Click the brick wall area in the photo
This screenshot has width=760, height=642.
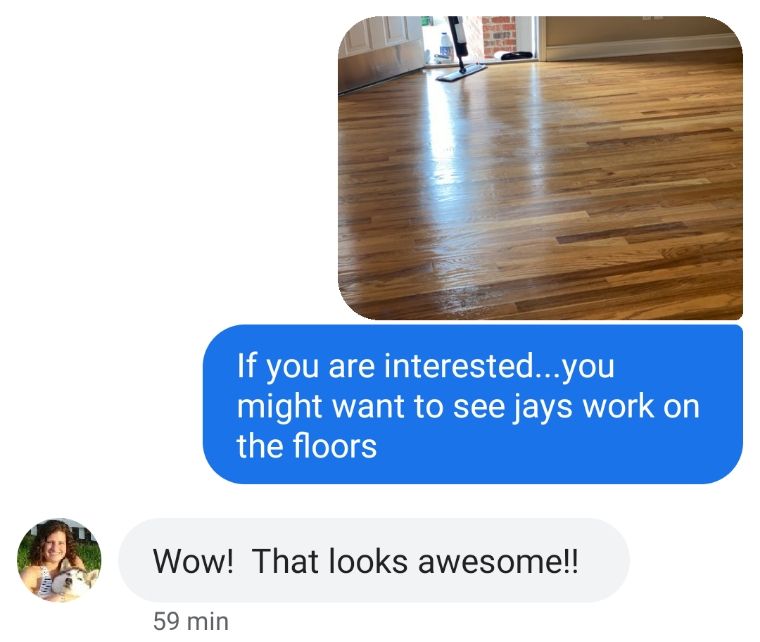(x=499, y=34)
